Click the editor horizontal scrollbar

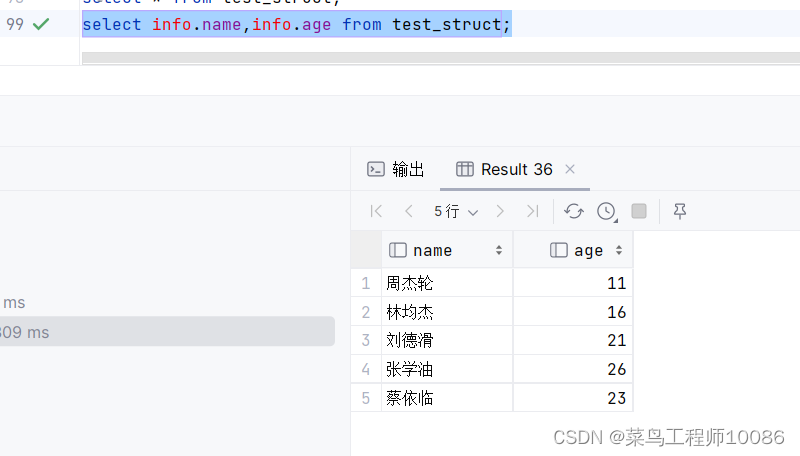point(441,58)
